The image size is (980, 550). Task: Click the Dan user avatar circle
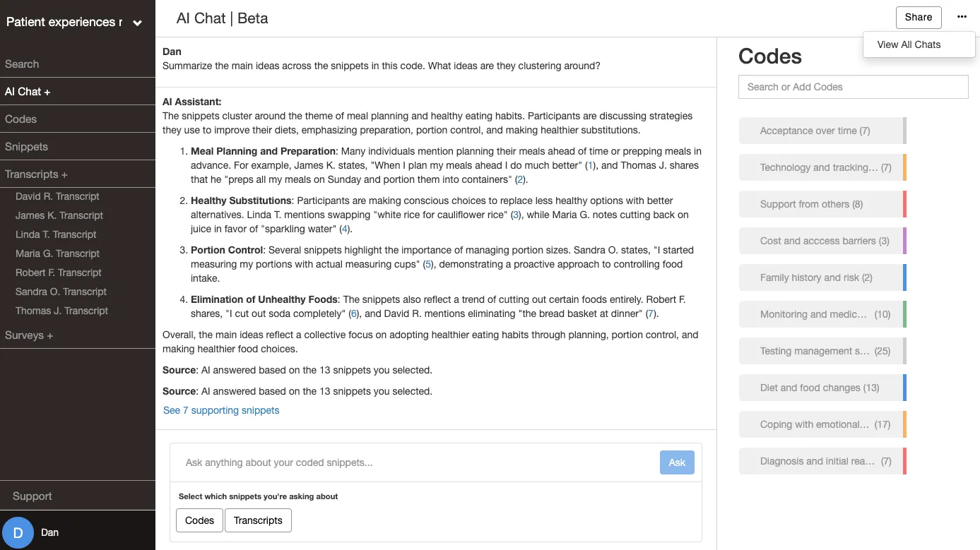click(18, 532)
